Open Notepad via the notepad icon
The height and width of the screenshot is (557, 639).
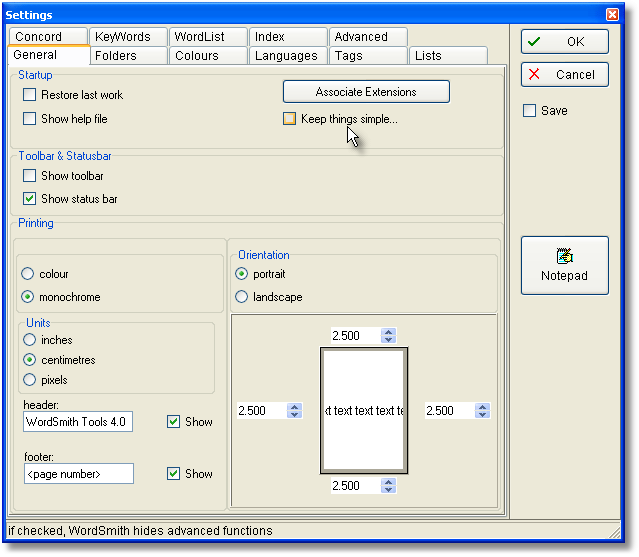click(564, 265)
